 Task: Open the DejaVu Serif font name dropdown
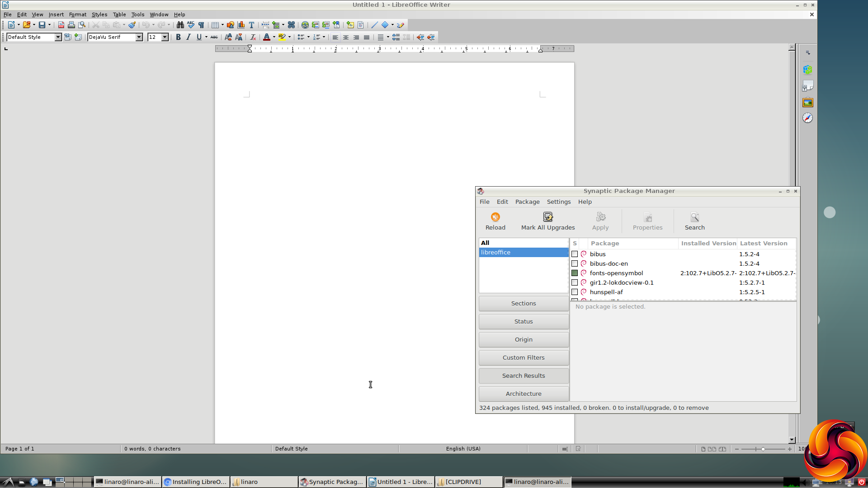139,37
